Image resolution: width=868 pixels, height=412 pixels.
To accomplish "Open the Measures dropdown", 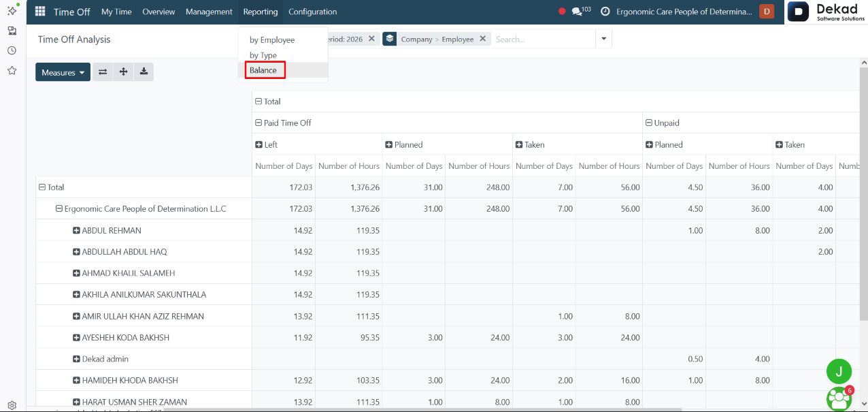I will [63, 72].
